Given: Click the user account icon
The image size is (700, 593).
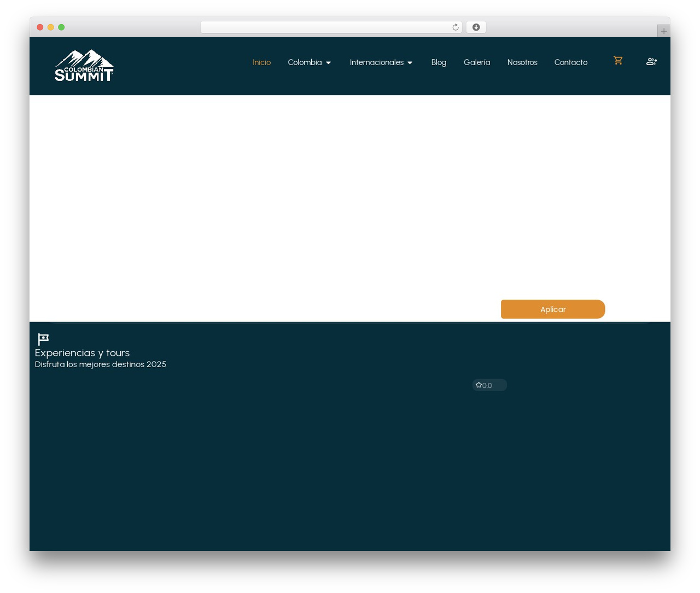Looking at the screenshot, I should (x=651, y=61).
